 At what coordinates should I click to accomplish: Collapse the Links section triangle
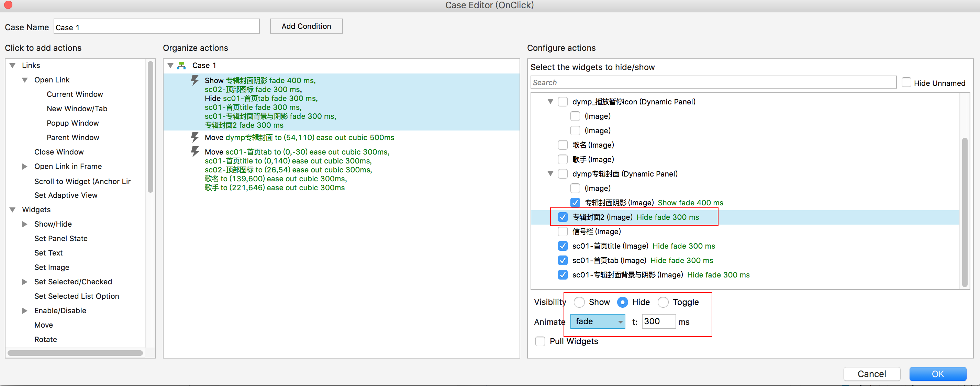[x=13, y=65]
